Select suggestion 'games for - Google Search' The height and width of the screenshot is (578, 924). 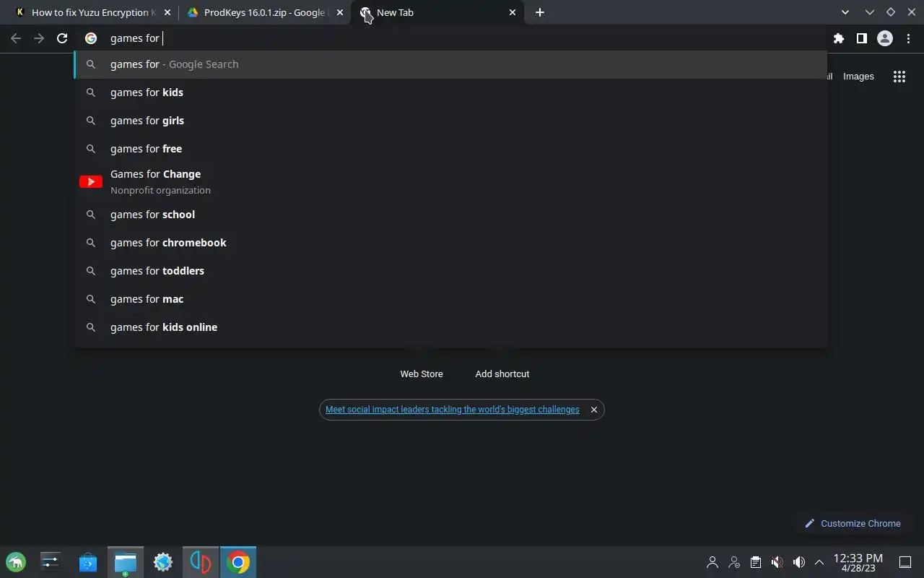tap(450, 64)
